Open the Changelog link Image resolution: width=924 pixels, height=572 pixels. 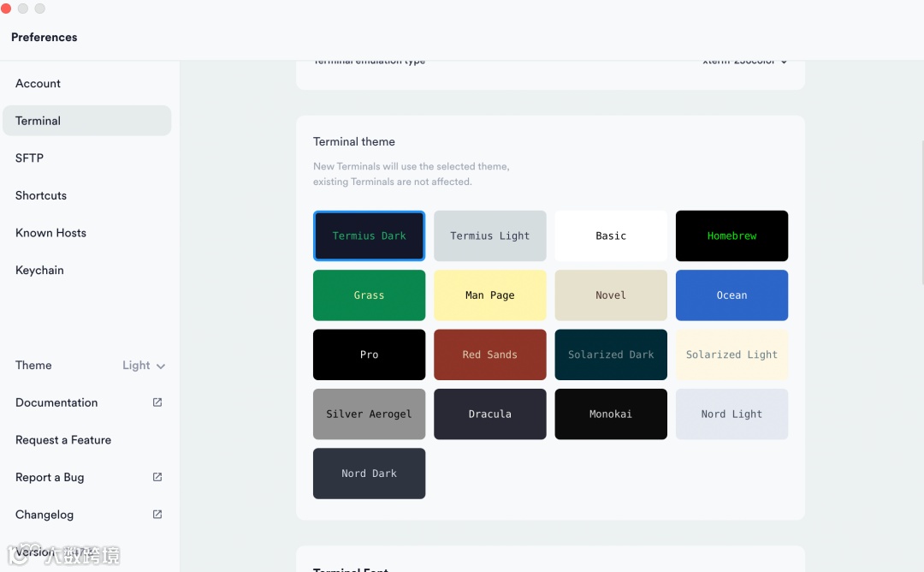[x=86, y=515]
